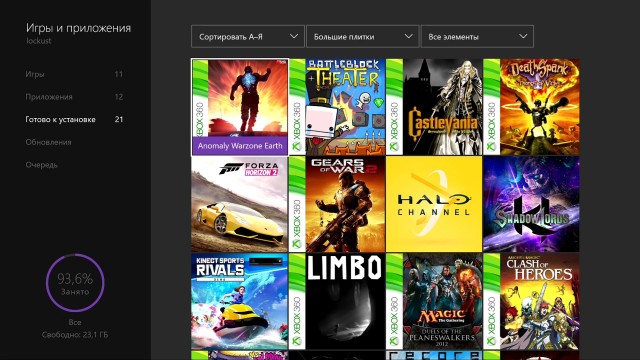Screen dimensions: 640x360
Task: Click the 93,6% storage usage ring
Action: pos(75,283)
